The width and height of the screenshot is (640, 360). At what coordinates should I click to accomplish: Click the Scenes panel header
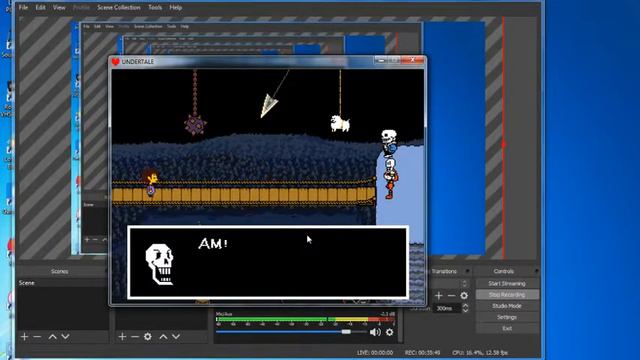click(x=60, y=271)
